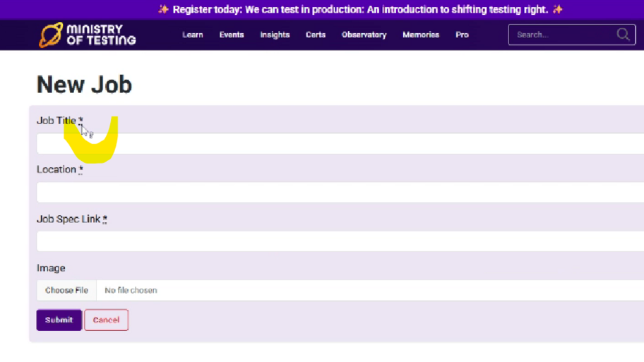Focus the Search text box in header

[561, 35]
